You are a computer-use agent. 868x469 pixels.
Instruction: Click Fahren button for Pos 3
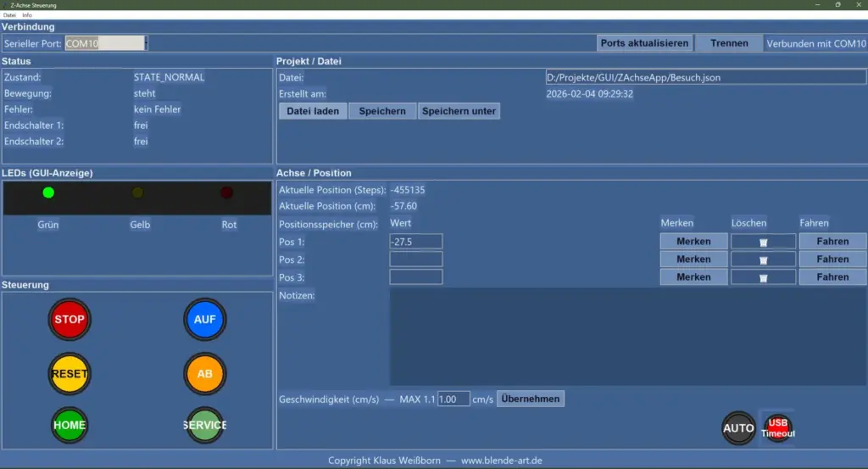coord(832,276)
